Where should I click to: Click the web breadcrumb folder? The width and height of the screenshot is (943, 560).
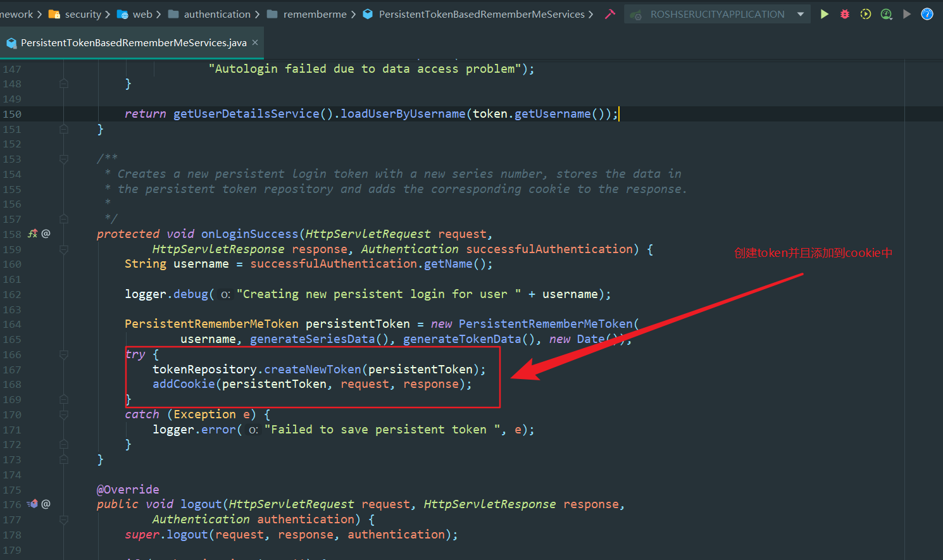pyautogui.click(x=142, y=14)
